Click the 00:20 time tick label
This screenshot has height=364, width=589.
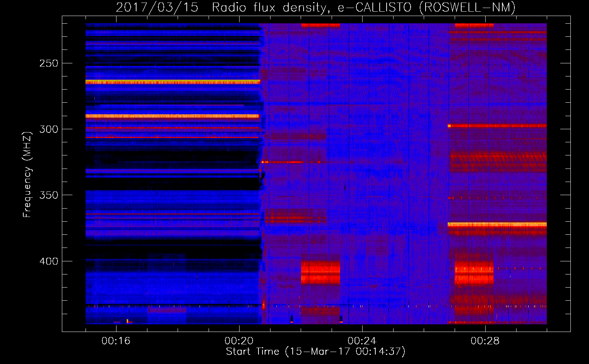click(x=239, y=341)
